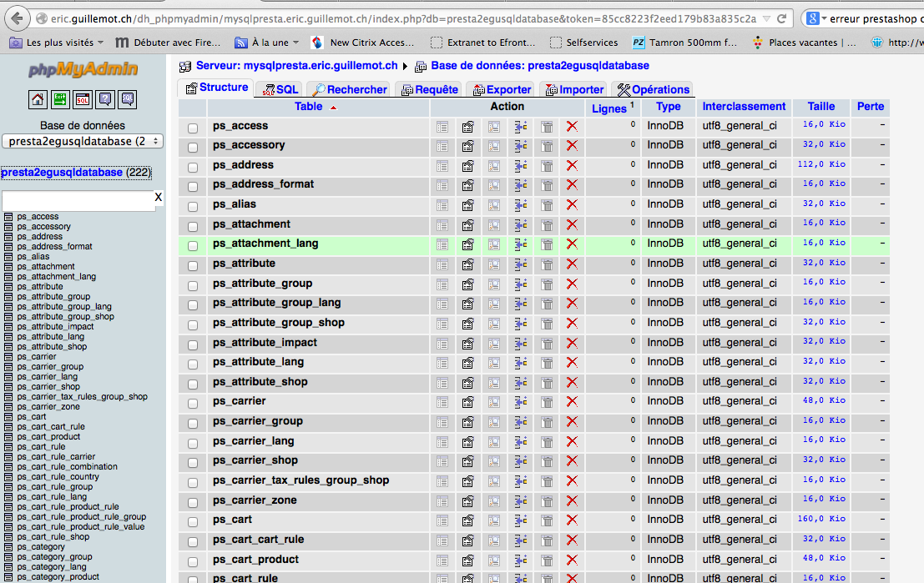924x583 pixels.
Task: Open structure icon for ps_attribute_group row
Action: click(468, 284)
